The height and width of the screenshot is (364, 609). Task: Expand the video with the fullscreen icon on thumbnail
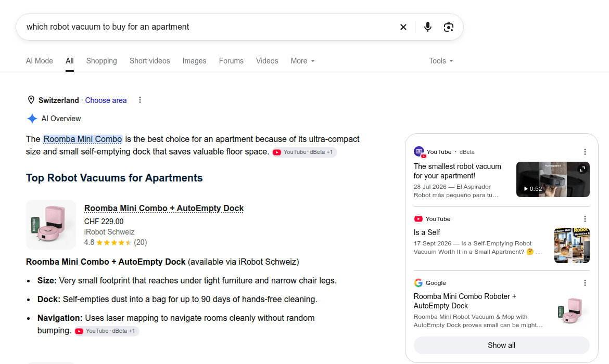[x=582, y=169]
